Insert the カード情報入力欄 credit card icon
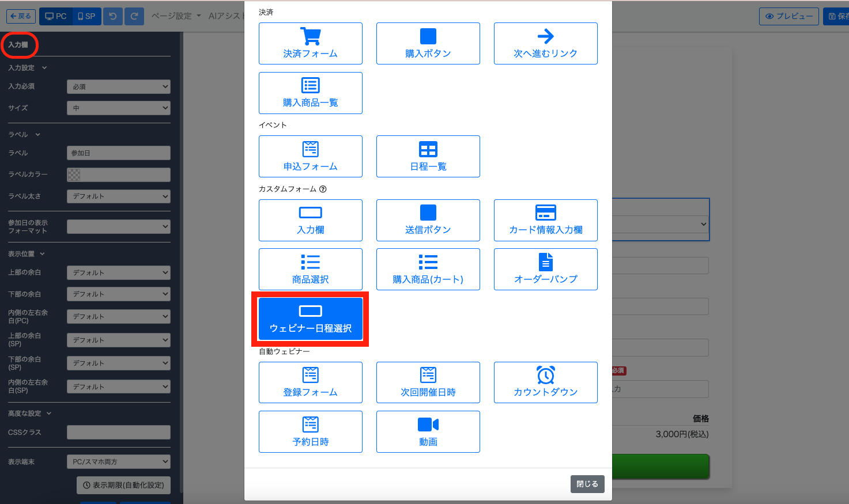This screenshot has width=849, height=504. pyautogui.click(x=545, y=213)
